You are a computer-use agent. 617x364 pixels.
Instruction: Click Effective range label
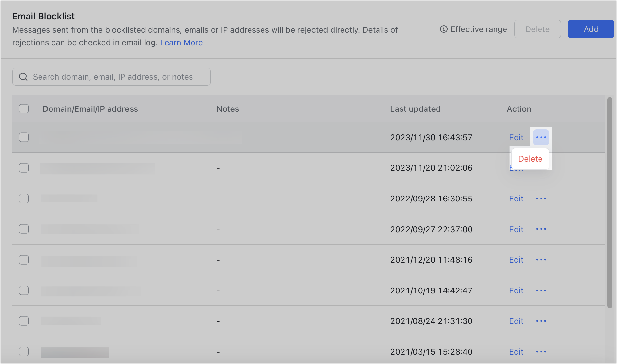coord(479,29)
